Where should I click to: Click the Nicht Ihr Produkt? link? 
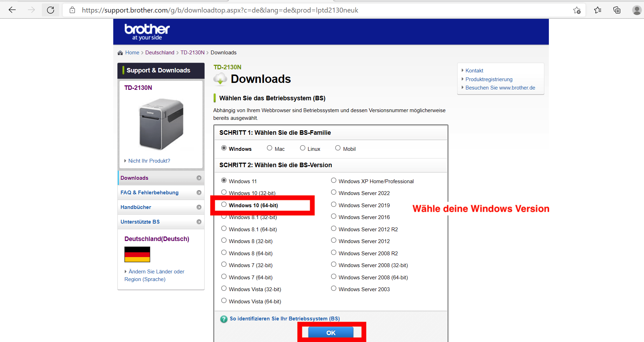149,161
